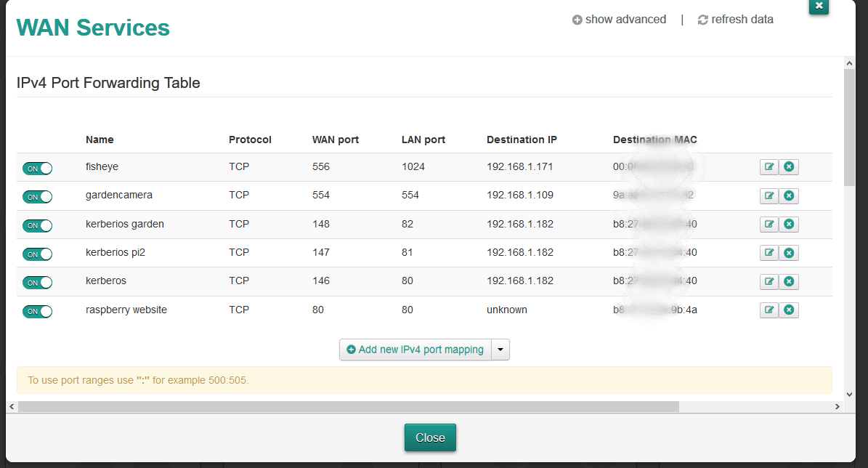Image resolution: width=868 pixels, height=468 pixels.
Task: Delete the kerberos forwarding rule
Action: click(789, 281)
